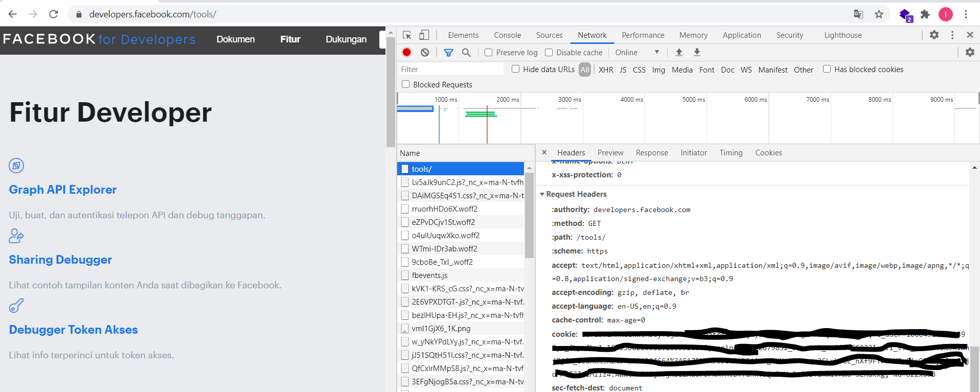Screen dimensions: 980x392
Task: Click into the network Filter text field
Action: click(451, 69)
